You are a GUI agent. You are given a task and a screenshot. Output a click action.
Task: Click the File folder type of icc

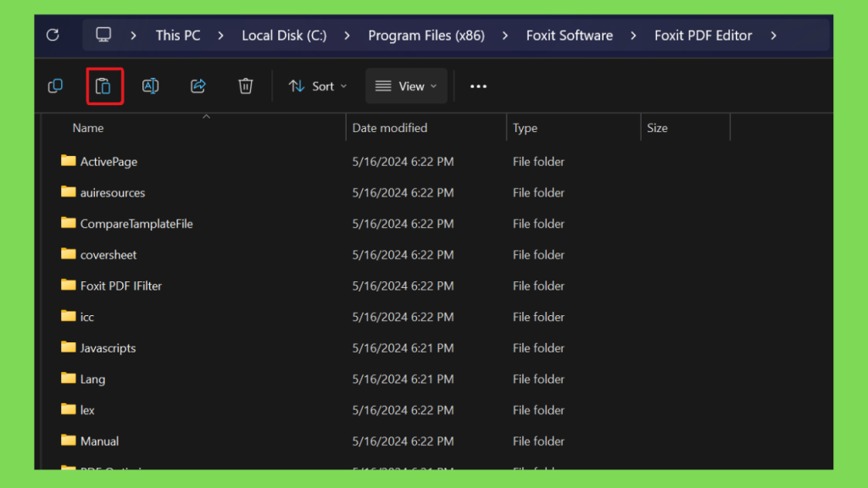coord(538,317)
